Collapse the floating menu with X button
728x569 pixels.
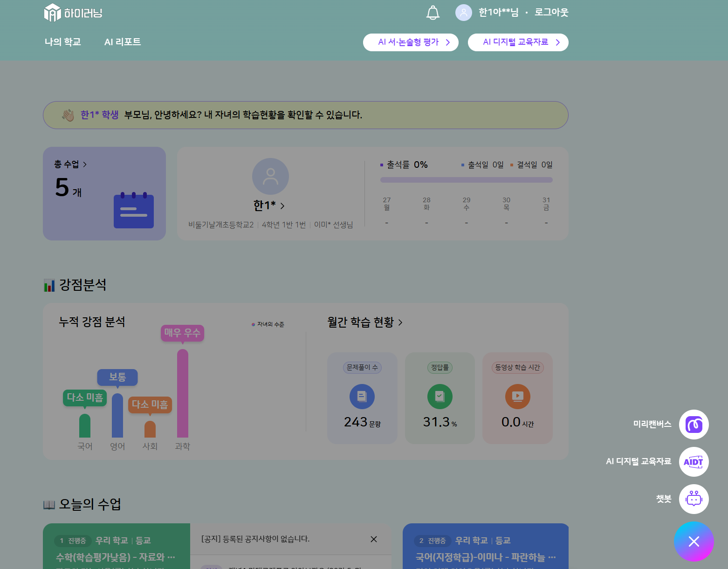(x=694, y=542)
